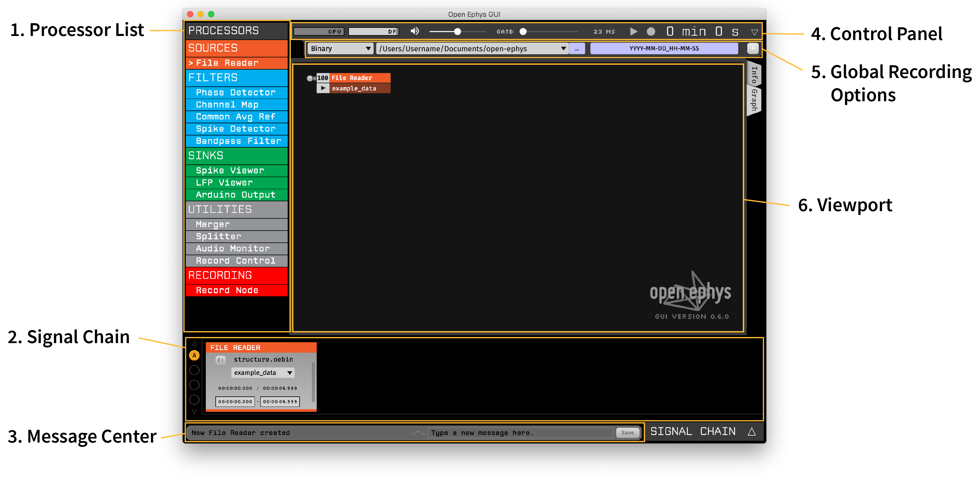This screenshot has width=980, height=482.
Task: Click the record circle button
Action: 651,32
